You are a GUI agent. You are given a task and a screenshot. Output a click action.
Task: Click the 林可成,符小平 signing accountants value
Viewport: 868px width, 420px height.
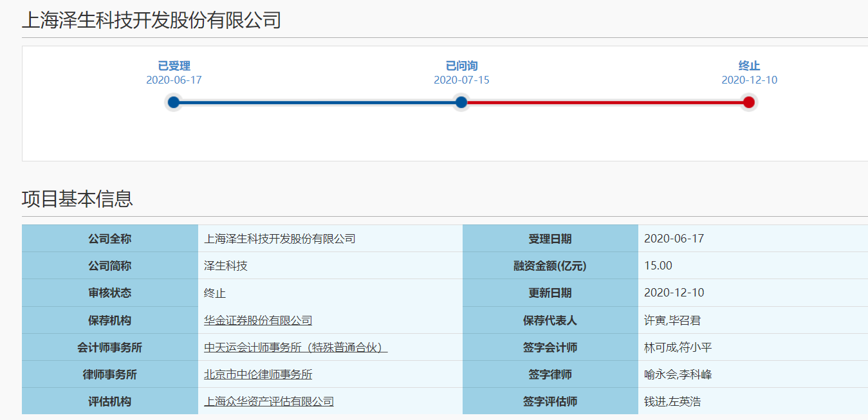pos(678,347)
